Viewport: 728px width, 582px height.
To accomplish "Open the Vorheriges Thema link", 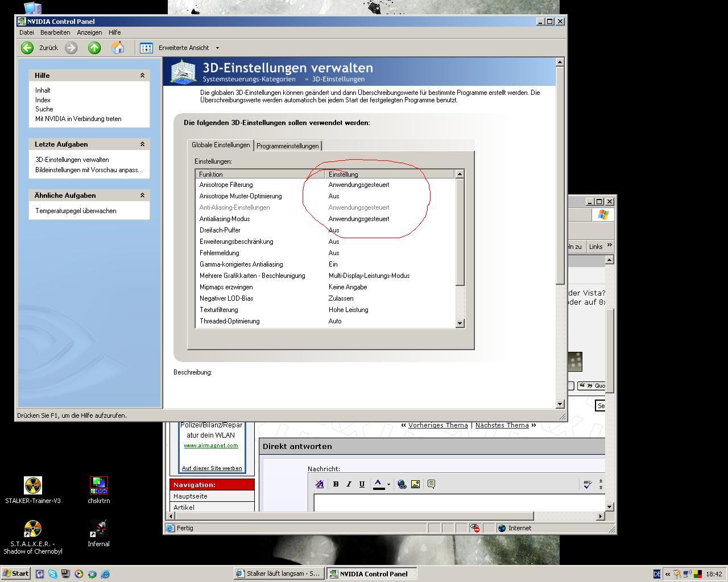I will click(438, 425).
